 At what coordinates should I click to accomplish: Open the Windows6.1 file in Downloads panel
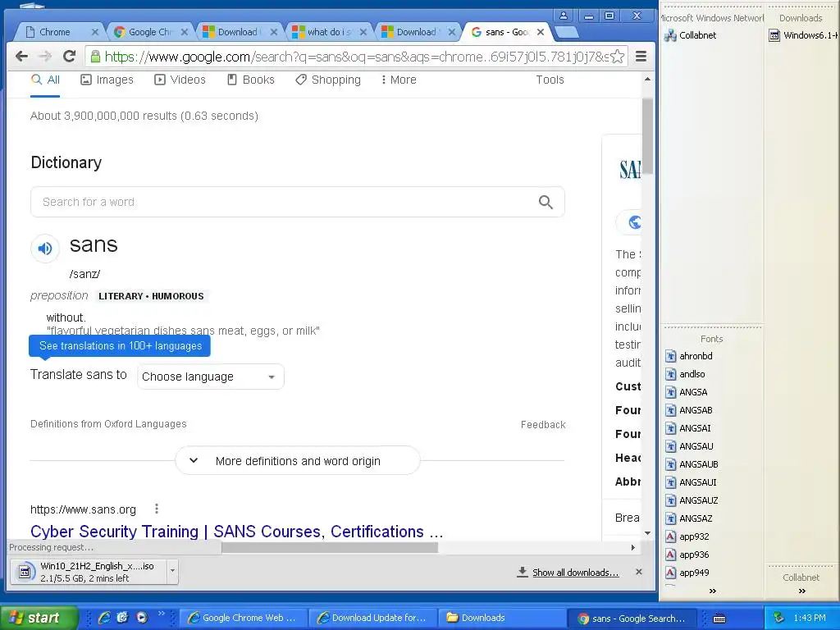804,35
